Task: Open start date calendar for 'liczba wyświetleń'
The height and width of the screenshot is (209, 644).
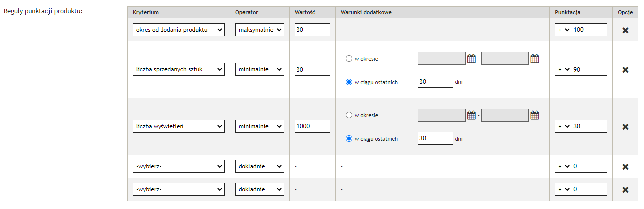Action: (x=471, y=116)
